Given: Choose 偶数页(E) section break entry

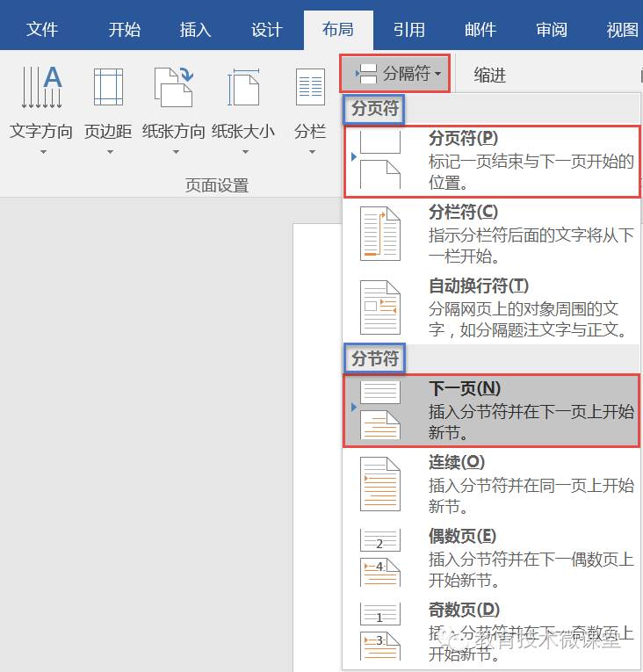Looking at the screenshot, I should pyautogui.click(x=492, y=558).
